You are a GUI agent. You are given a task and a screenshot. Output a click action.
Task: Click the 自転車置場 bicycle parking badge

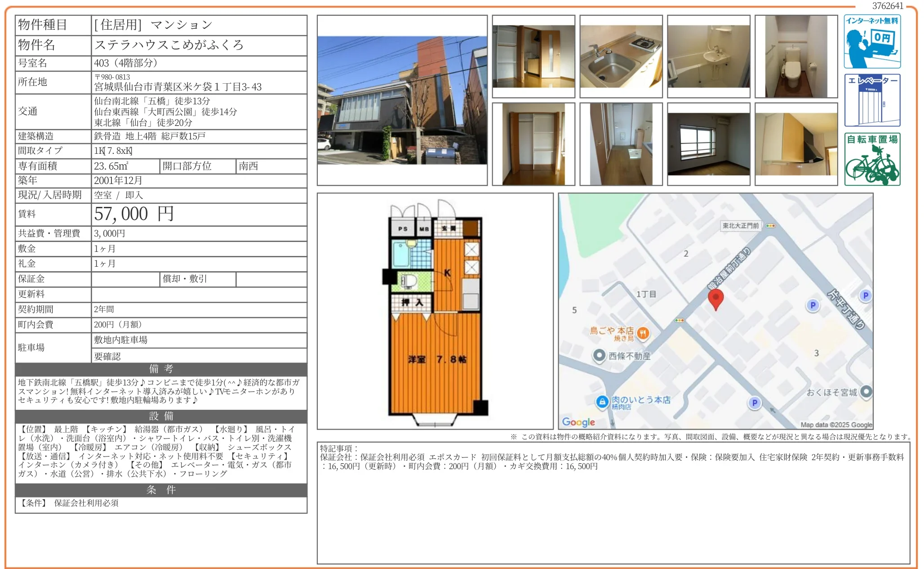[872, 158]
